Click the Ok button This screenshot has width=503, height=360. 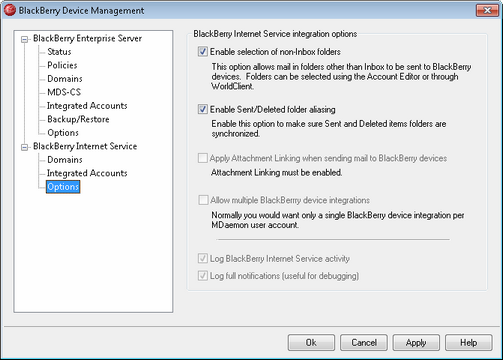pyautogui.click(x=311, y=343)
